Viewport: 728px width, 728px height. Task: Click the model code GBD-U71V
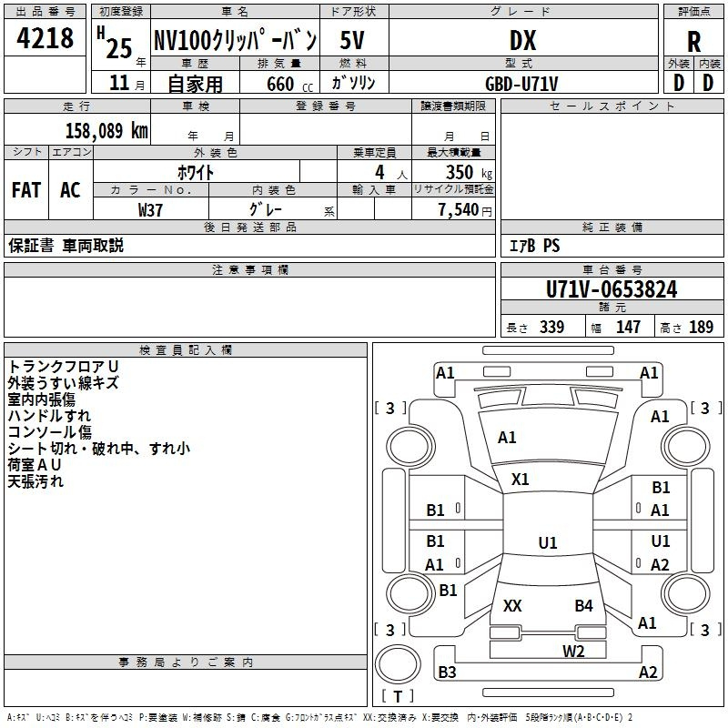point(521,83)
